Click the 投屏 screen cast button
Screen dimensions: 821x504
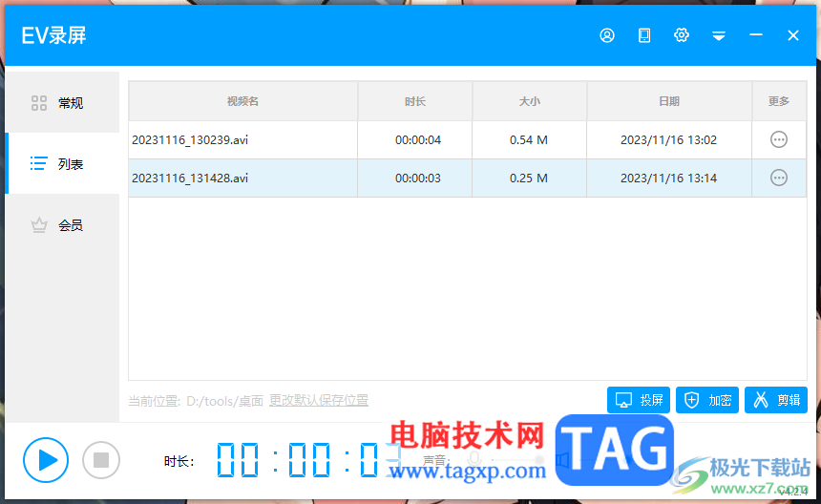(639, 400)
